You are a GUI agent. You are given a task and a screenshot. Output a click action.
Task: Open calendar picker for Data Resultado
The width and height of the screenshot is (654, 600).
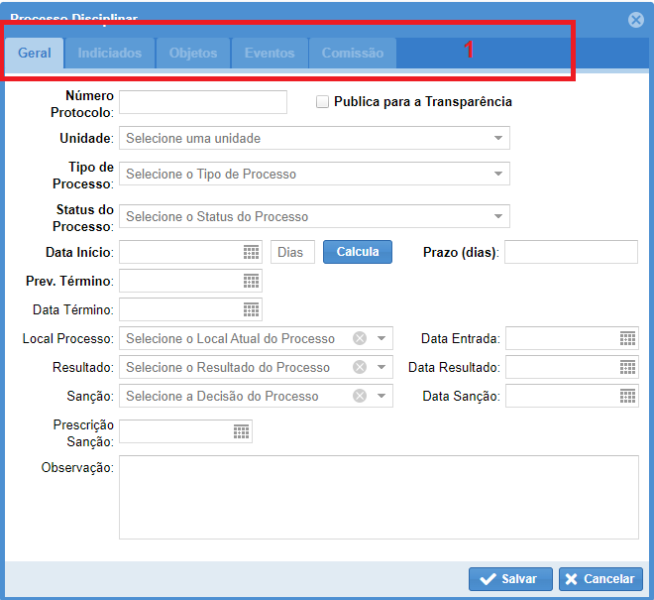tap(627, 367)
